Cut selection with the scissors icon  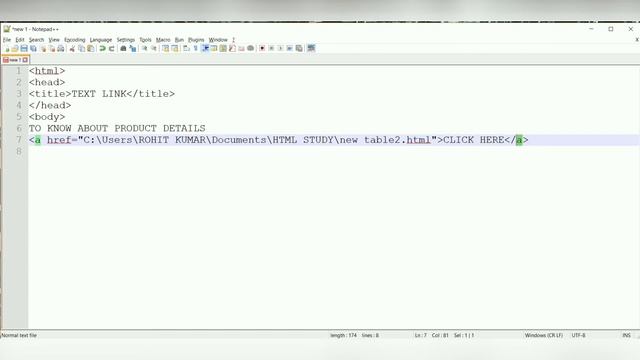pos(72,48)
